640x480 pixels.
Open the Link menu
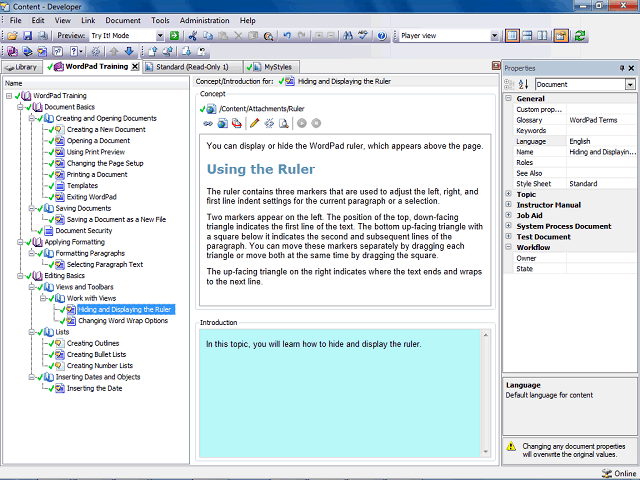tap(88, 20)
